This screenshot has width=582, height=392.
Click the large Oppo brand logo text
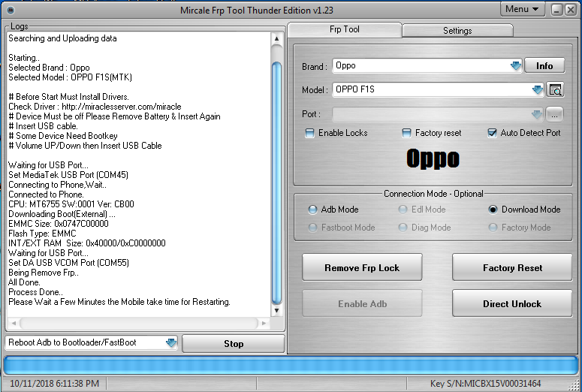433,158
